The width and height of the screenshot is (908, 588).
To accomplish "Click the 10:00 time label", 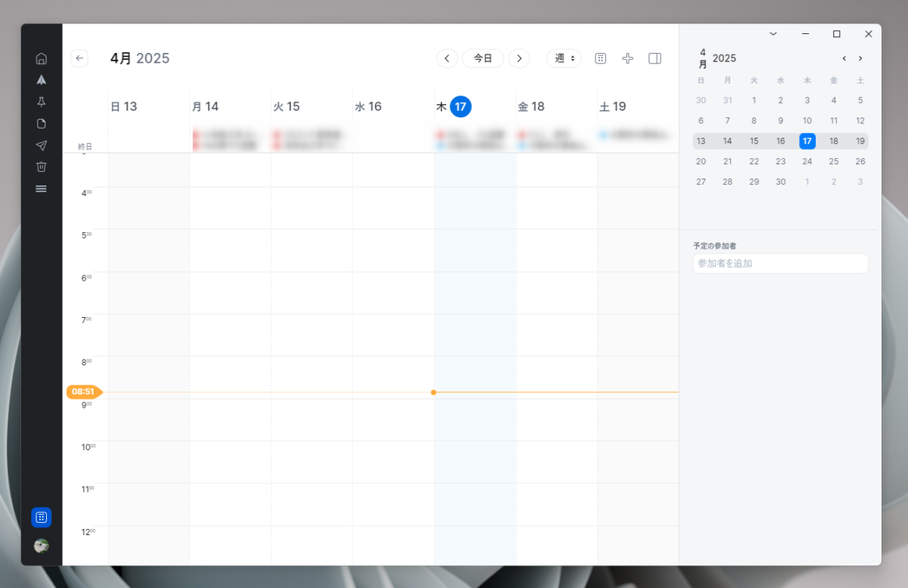I will click(88, 446).
